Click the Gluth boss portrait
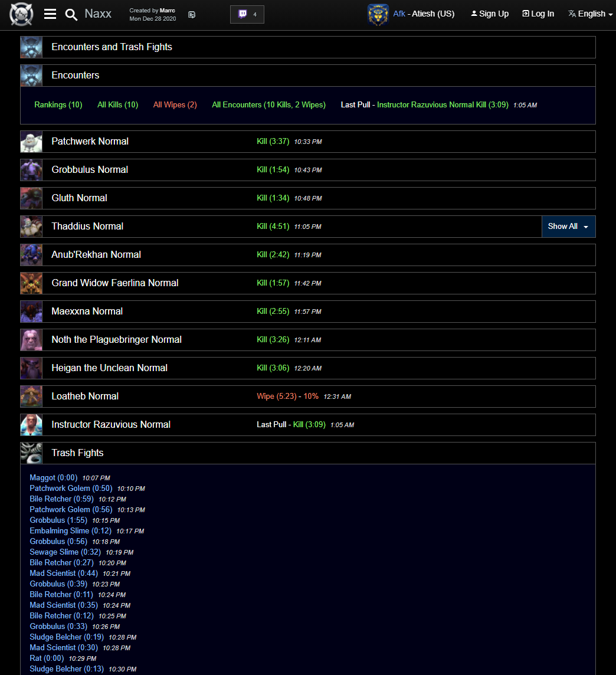Viewport: 616px width, 675px height. [x=31, y=198]
